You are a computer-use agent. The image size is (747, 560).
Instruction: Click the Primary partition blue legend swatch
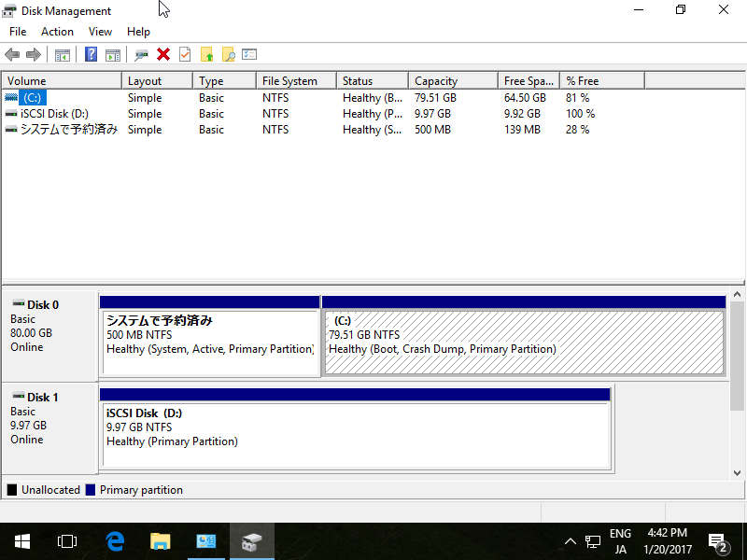pos(91,489)
